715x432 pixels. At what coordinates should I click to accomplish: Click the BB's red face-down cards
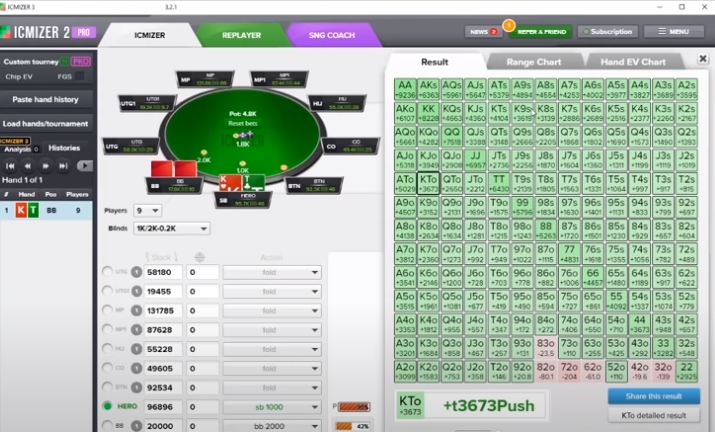point(174,168)
